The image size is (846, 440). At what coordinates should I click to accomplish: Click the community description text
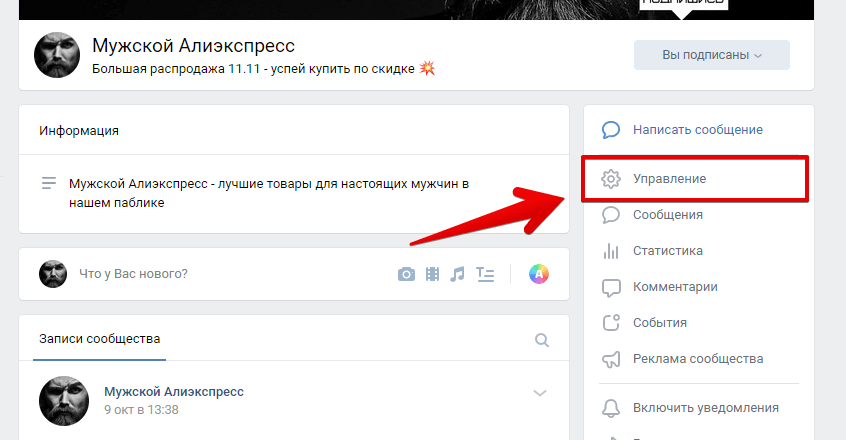269,193
